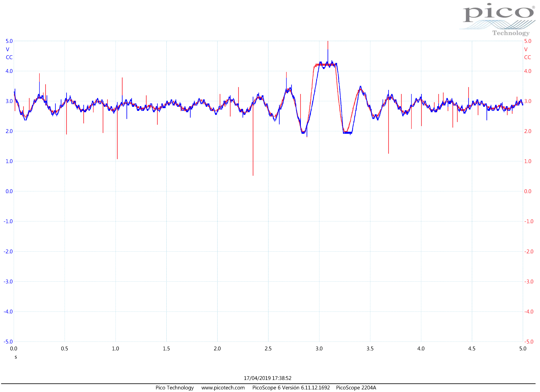Click the PicoScope 2204A footer text
Viewport: 540px width, 392px height.
tap(356, 387)
